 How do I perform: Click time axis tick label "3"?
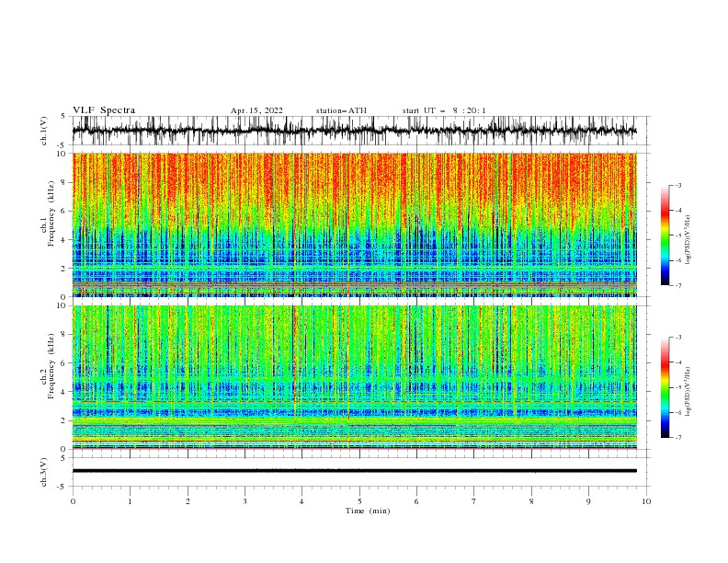coord(245,501)
